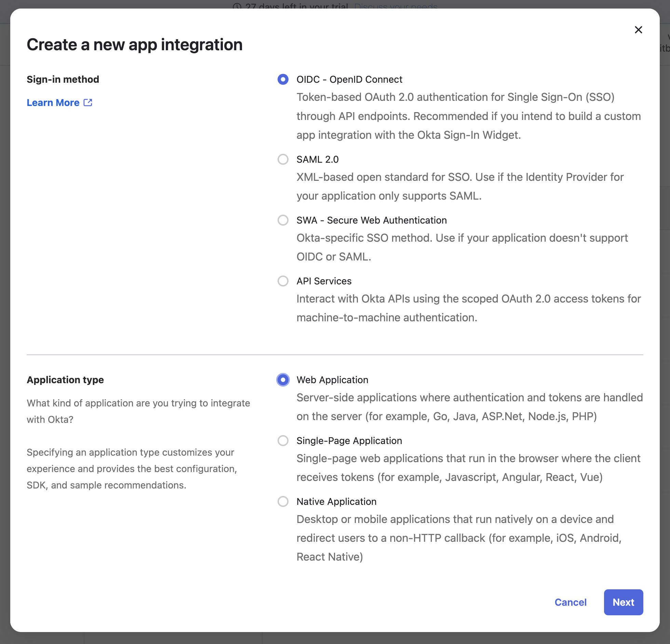Select the SAML 2.0 sign-in method
The width and height of the screenshot is (670, 644).
283,159
